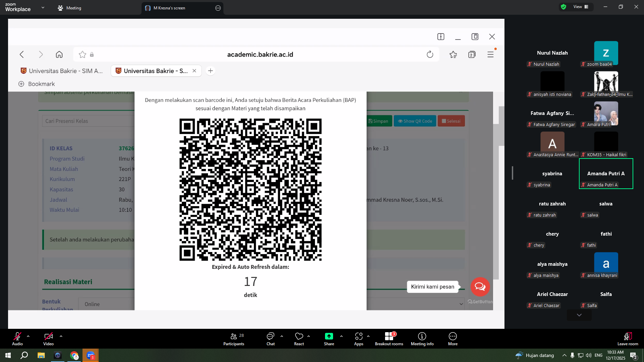Open browser favorites list icon

[453, 54]
